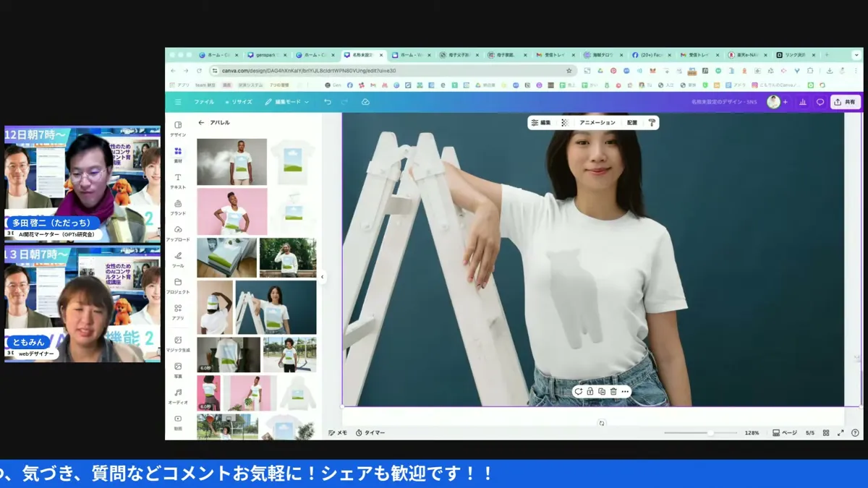
Task: Click the copy style paint roller icon
Action: (652, 123)
